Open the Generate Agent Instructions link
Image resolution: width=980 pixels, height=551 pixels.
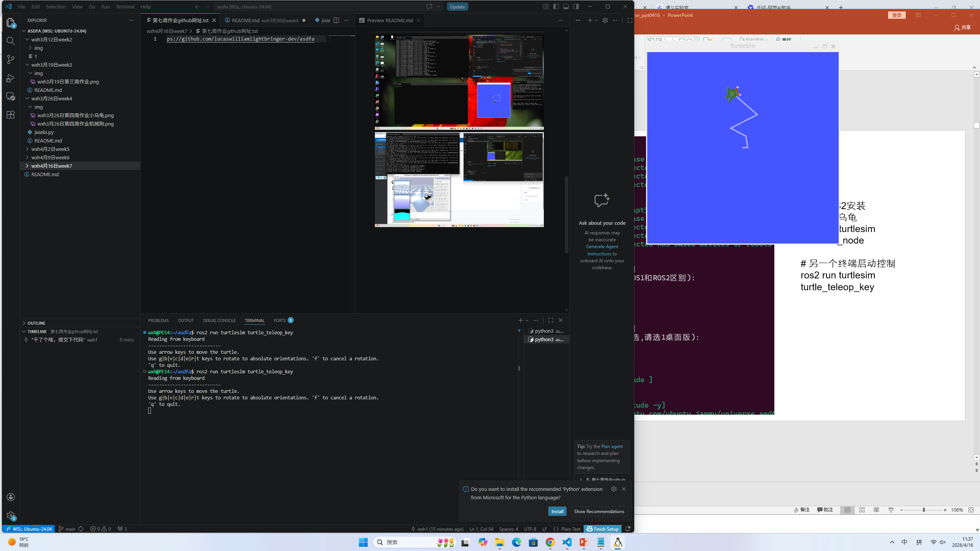click(x=602, y=250)
